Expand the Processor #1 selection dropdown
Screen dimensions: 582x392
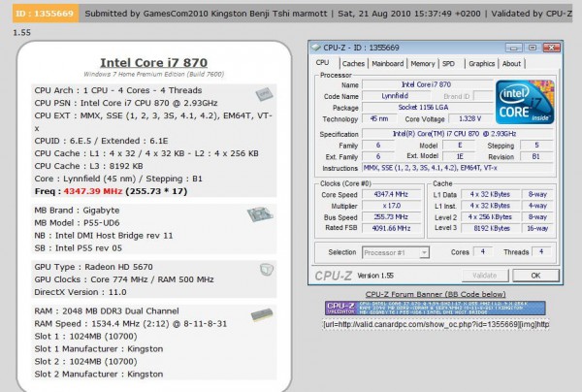click(424, 253)
